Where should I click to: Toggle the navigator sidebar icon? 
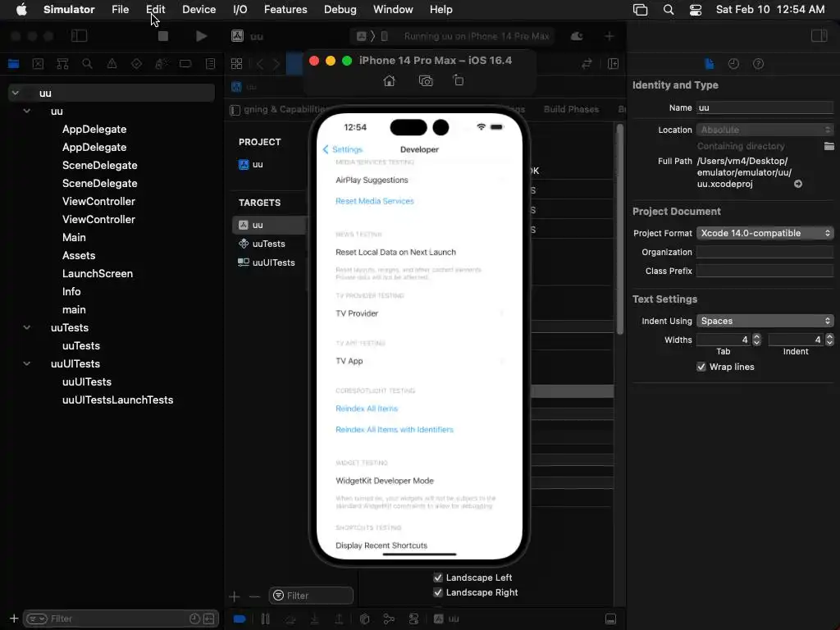[79, 36]
